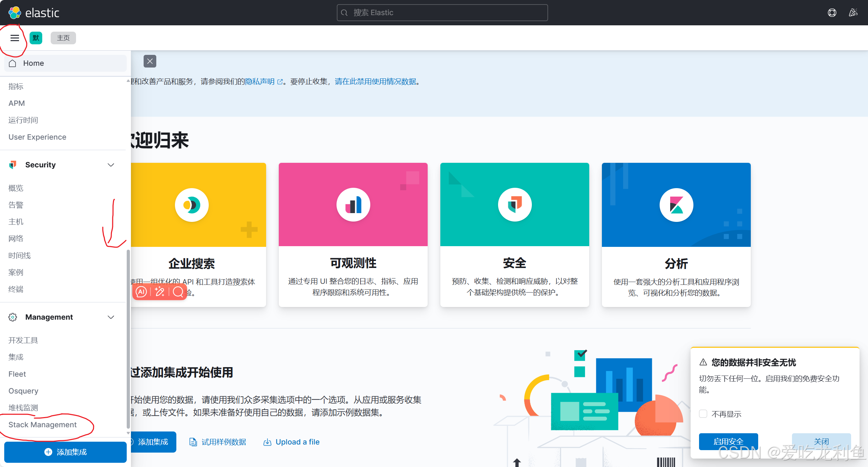Open Fleet nav item
Screen dimensions: 868x467
[x=17, y=374]
